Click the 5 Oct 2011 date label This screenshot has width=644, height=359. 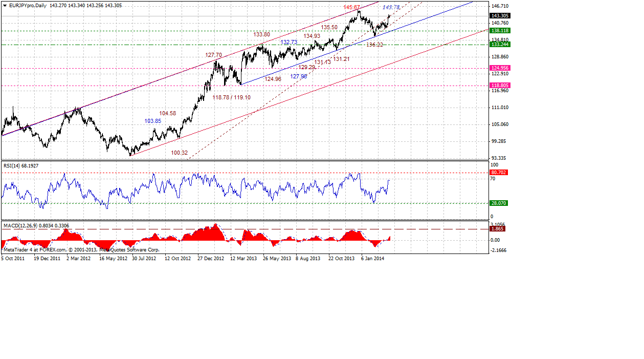pos(13,259)
